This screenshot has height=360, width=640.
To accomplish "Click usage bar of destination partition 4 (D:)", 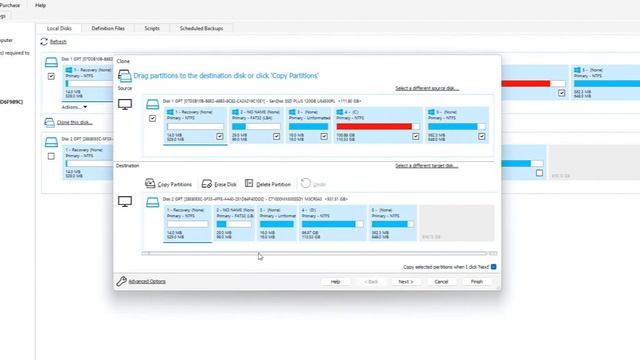I will pos(332,224).
